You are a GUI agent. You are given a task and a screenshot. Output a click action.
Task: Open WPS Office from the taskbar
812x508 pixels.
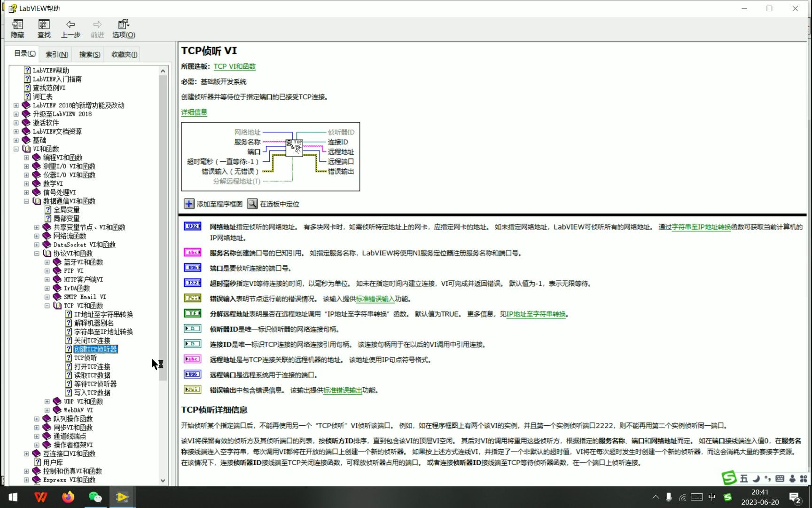click(41, 497)
